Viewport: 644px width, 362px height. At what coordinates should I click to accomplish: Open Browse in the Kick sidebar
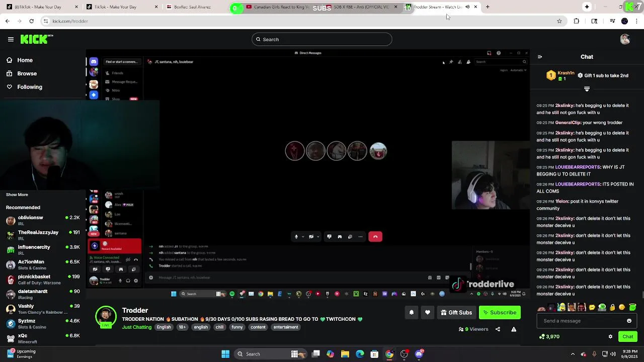[27, 73]
